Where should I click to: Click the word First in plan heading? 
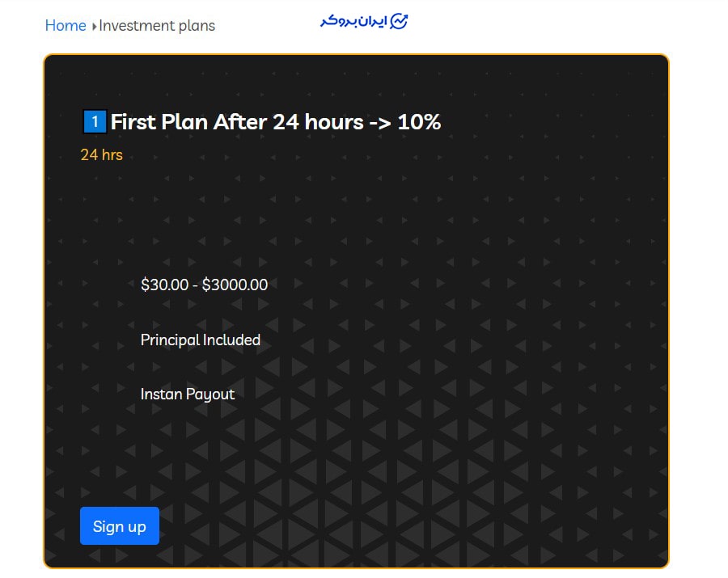point(133,122)
